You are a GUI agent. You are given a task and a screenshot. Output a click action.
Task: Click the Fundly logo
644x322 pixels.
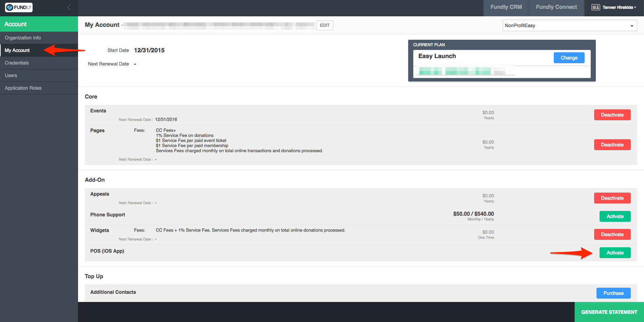tap(19, 7)
